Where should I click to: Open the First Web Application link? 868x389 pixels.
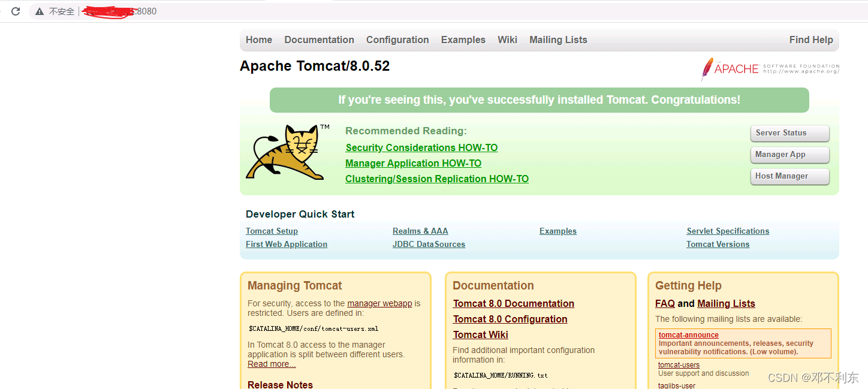(x=287, y=245)
